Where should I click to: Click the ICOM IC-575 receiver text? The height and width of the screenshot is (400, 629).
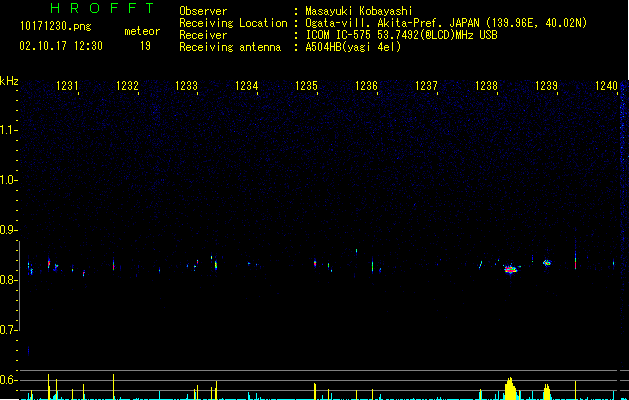pyautogui.click(x=401, y=35)
